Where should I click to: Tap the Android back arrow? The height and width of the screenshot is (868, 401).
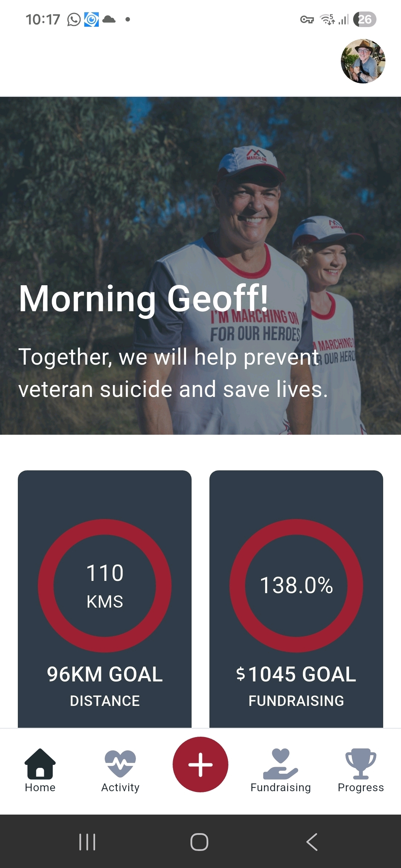tap(312, 842)
